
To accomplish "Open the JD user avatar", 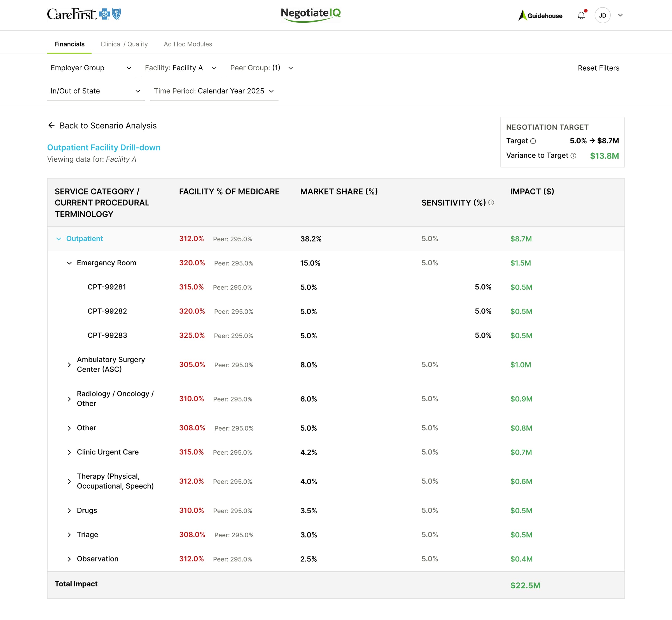I will click(x=602, y=15).
